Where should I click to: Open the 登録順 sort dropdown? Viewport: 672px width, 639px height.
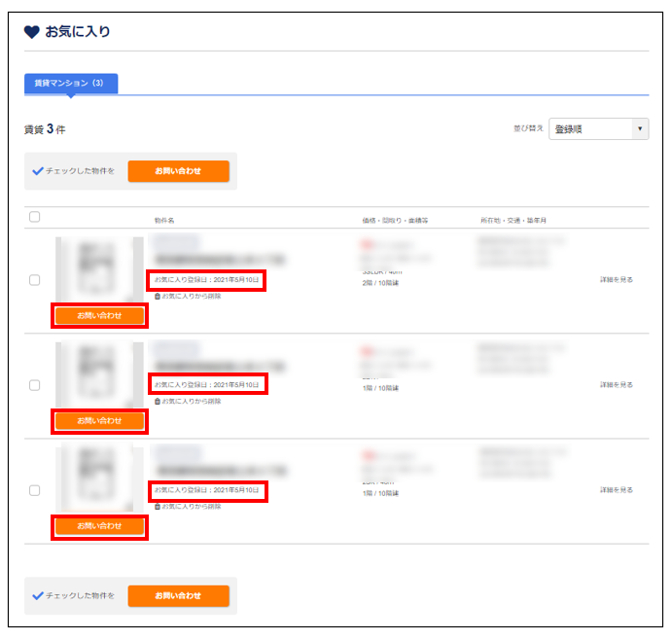pos(598,129)
